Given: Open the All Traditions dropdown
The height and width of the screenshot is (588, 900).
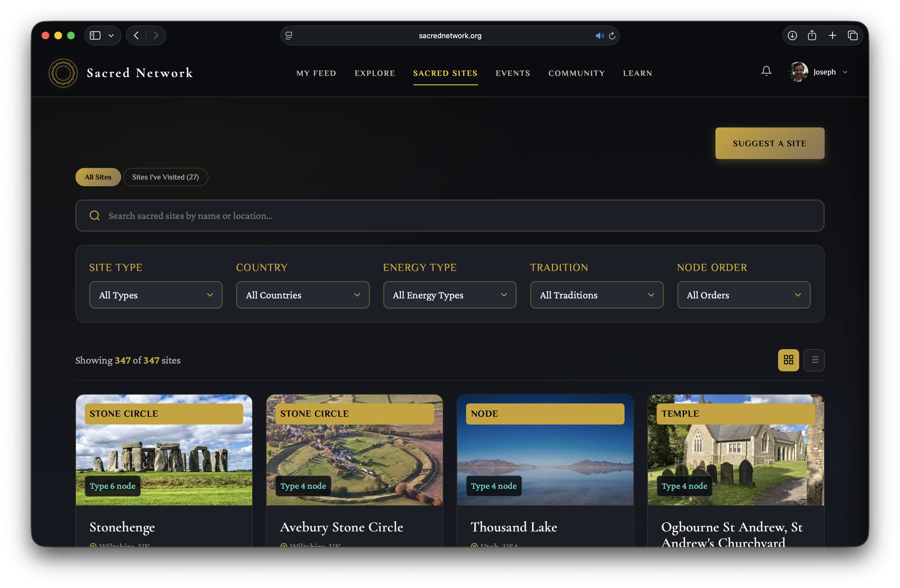Looking at the screenshot, I should click(x=596, y=295).
